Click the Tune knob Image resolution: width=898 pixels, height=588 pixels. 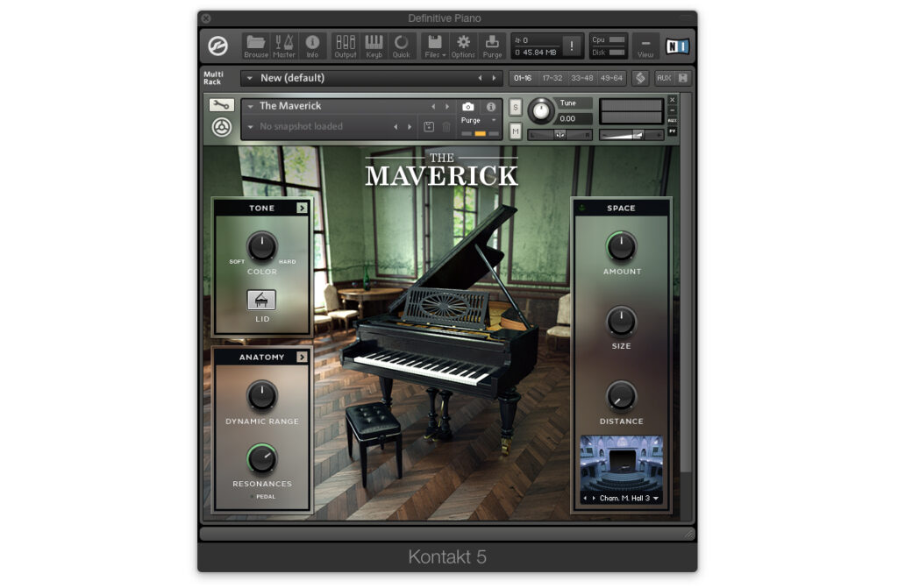pos(540,111)
